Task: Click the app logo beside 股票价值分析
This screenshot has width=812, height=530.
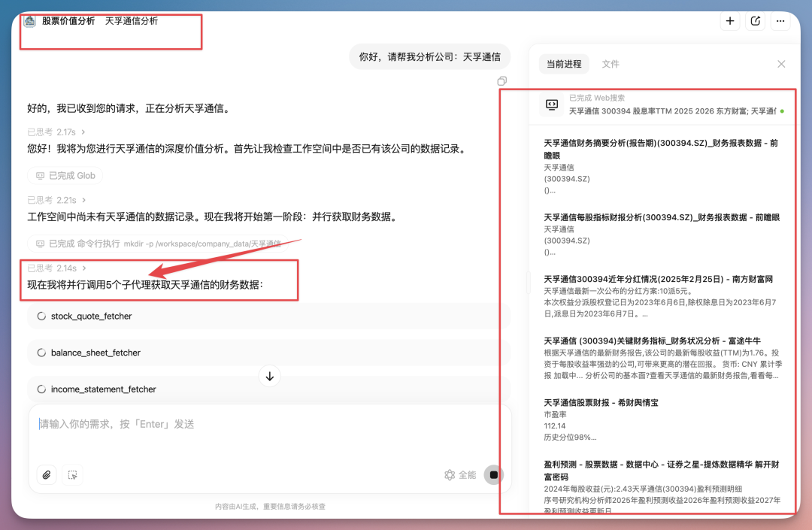Action: tap(29, 21)
